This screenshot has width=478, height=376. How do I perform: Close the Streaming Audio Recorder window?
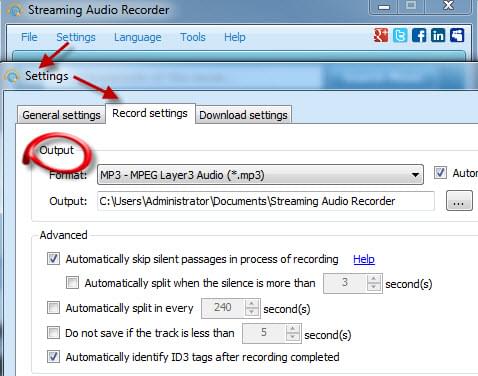pyautogui.click(x=449, y=6)
